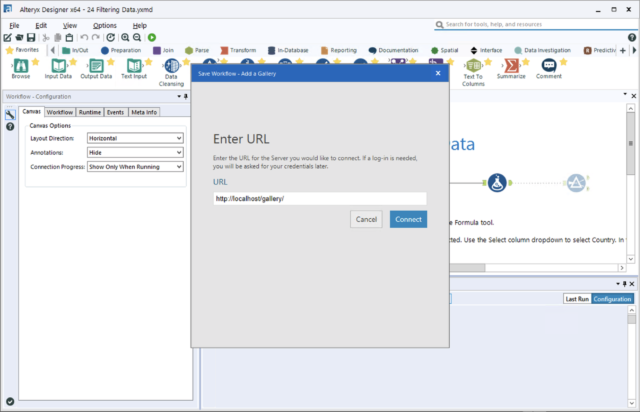Select the Output Data tool
The image size is (640, 412).
96,69
